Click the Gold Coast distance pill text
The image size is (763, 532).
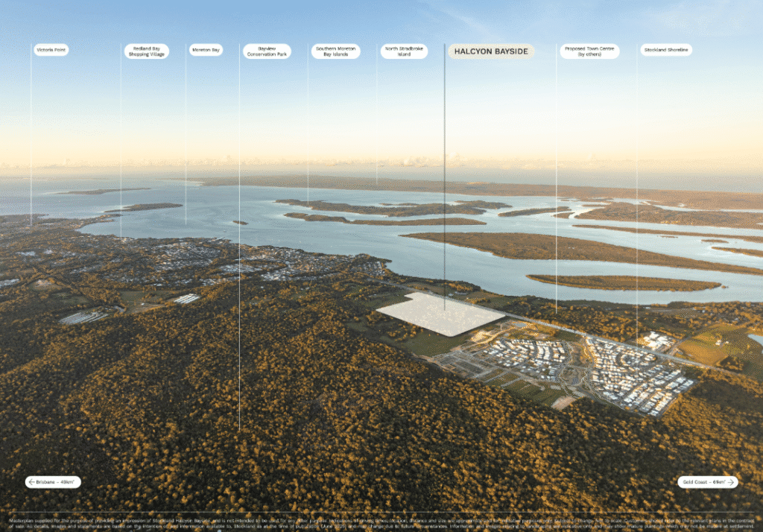click(x=701, y=482)
